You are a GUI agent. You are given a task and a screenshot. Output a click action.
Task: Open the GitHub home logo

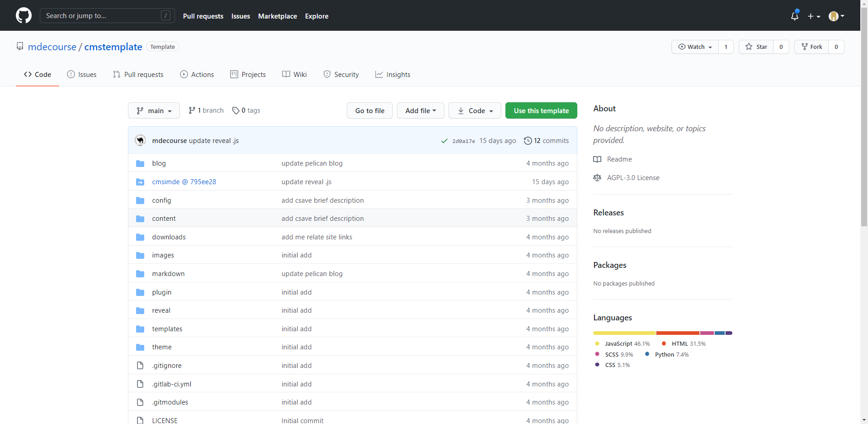(24, 15)
